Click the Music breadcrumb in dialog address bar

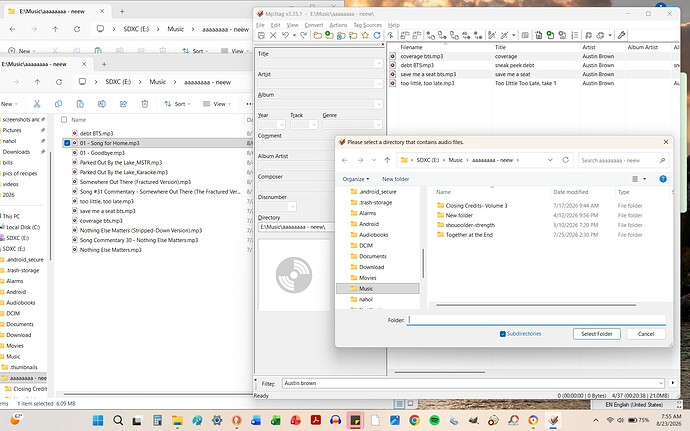pyautogui.click(x=455, y=160)
